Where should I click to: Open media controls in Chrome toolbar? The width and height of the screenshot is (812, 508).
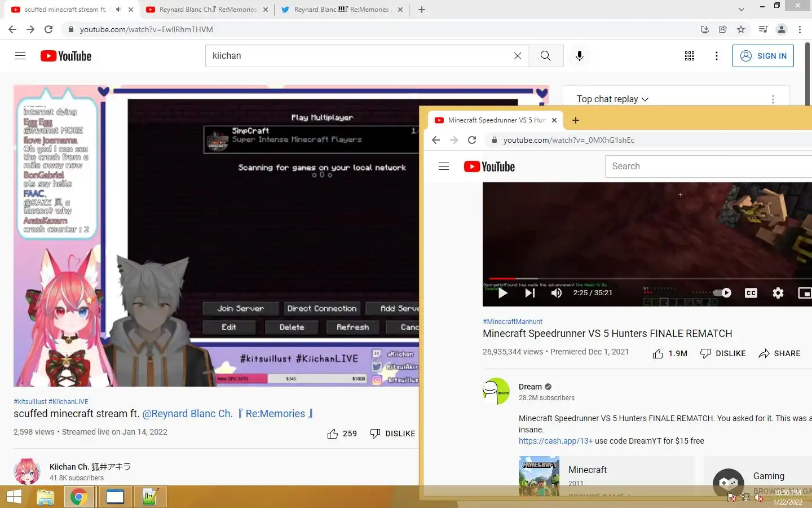click(764, 29)
